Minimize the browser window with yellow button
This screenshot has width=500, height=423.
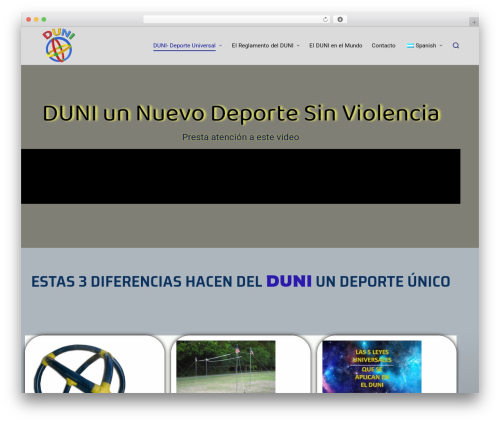[36, 20]
